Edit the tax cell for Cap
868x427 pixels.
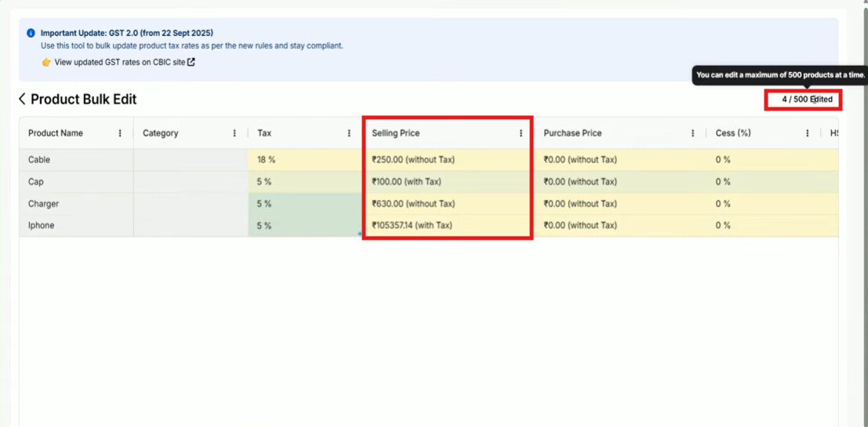306,182
